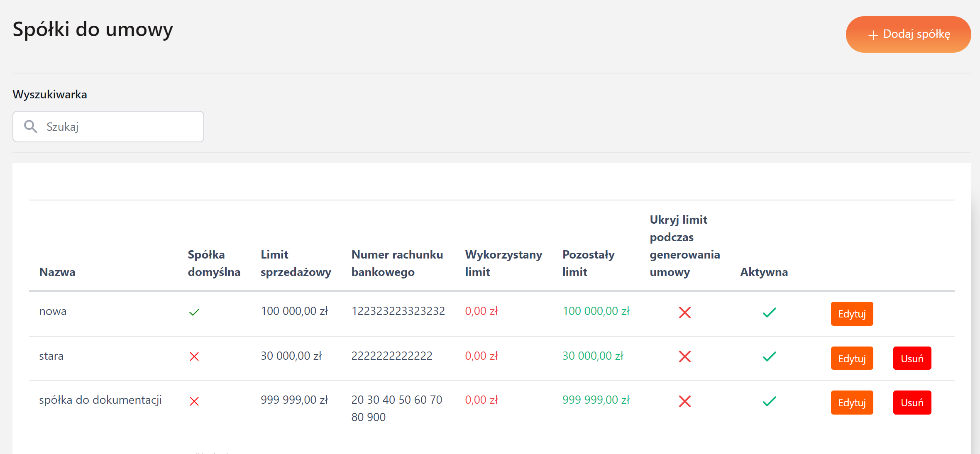Click red default-company cross for spółka do dokumentacji

tap(194, 401)
